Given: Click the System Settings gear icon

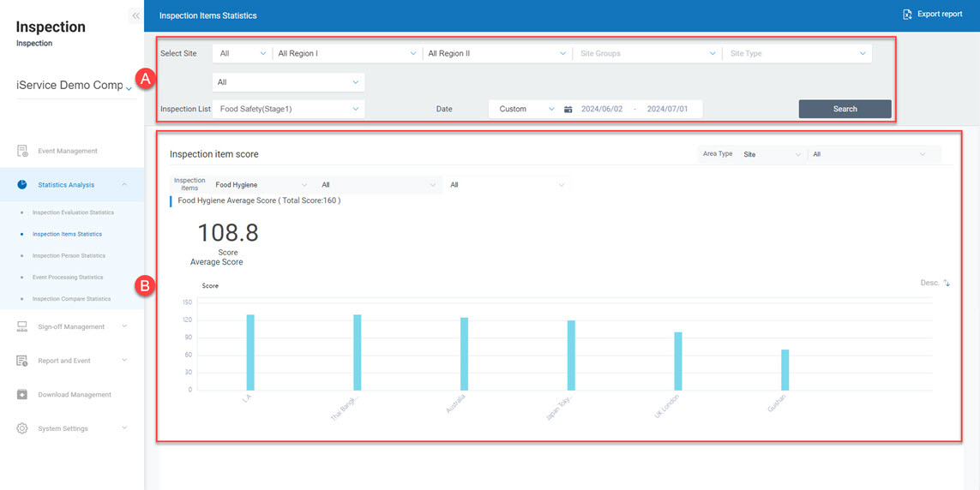Looking at the screenshot, I should coord(23,428).
